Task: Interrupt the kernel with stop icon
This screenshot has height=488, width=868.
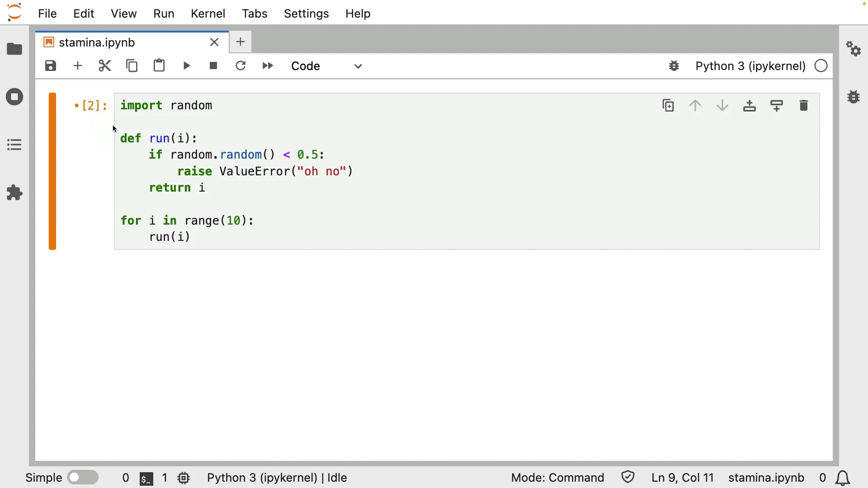Action: [214, 66]
